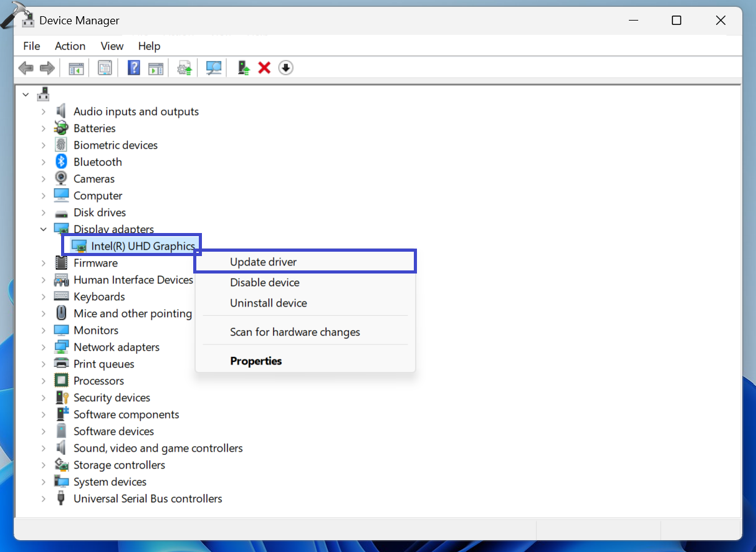Open the Action menu
This screenshot has height=552, width=756.
point(70,45)
